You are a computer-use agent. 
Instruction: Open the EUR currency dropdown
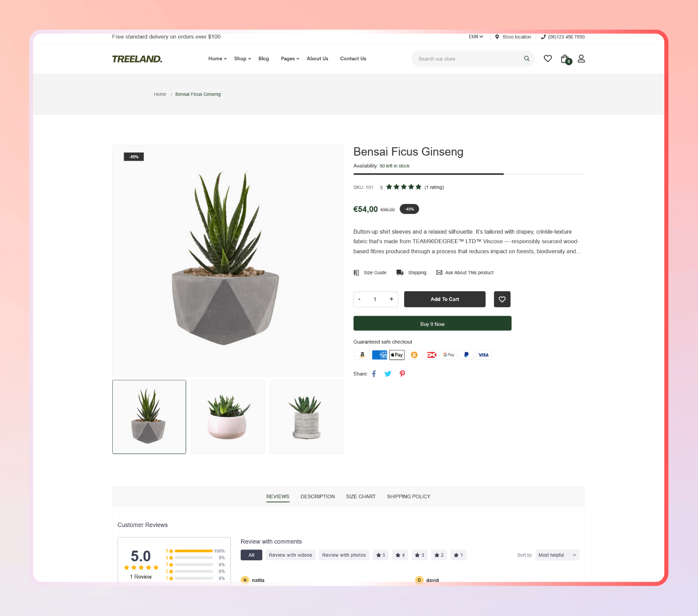pos(476,37)
